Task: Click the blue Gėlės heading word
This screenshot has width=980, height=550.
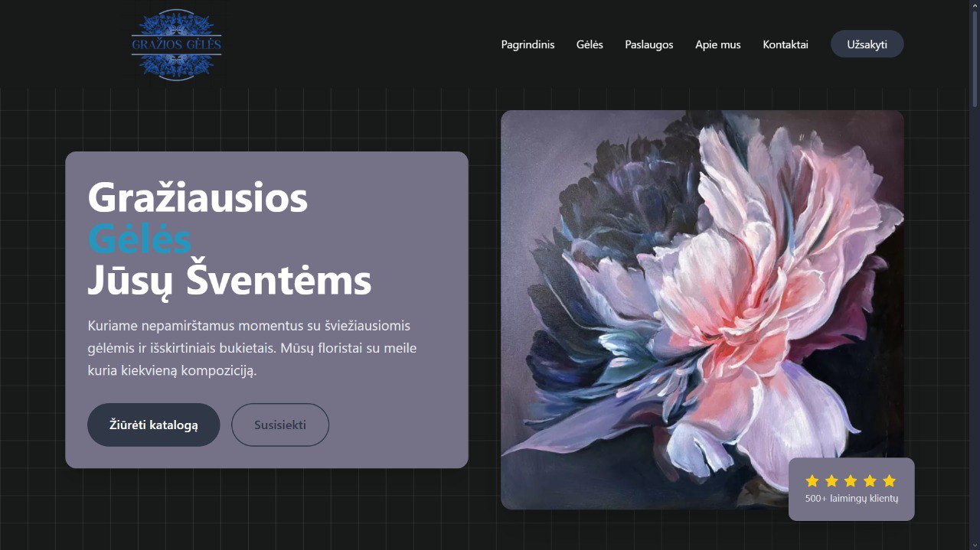Action: click(x=139, y=239)
